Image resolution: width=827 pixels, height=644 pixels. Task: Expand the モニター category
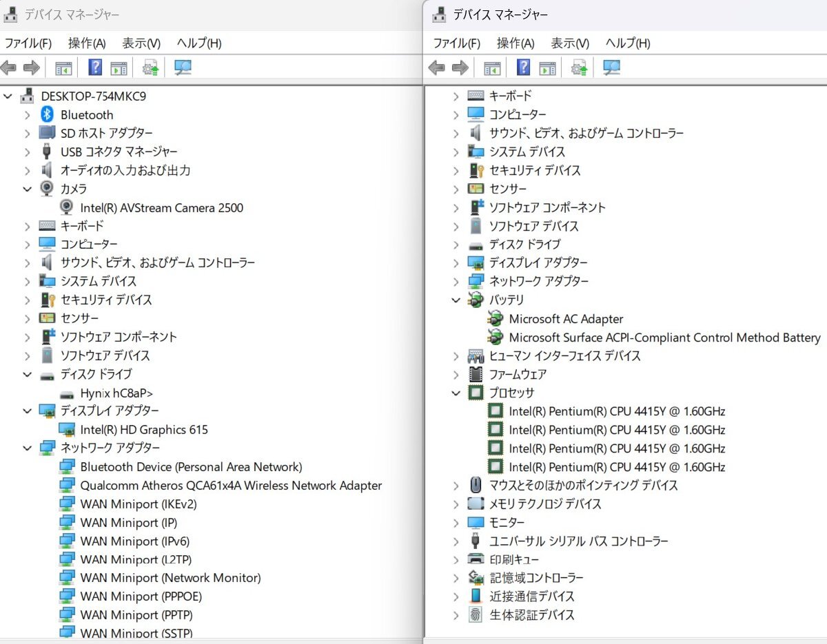[x=456, y=522]
